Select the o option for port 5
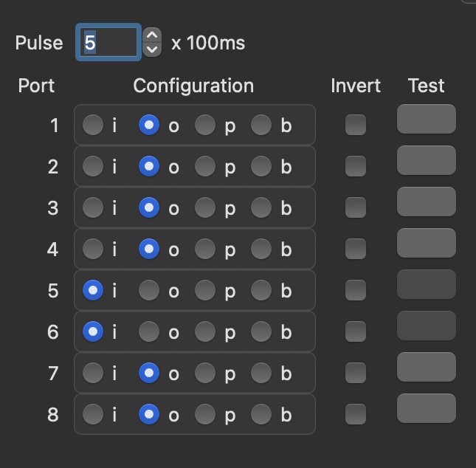The width and height of the screenshot is (476, 468). pyautogui.click(x=149, y=291)
